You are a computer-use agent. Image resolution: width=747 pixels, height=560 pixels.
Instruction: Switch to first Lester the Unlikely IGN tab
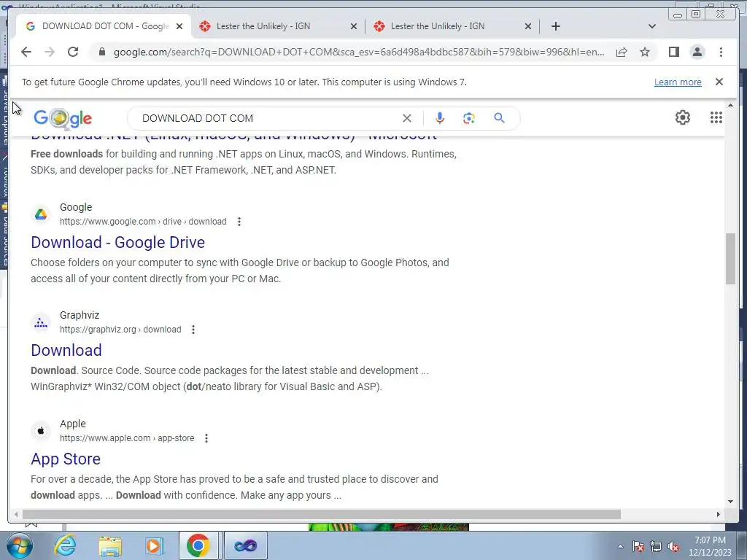(x=278, y=26)
